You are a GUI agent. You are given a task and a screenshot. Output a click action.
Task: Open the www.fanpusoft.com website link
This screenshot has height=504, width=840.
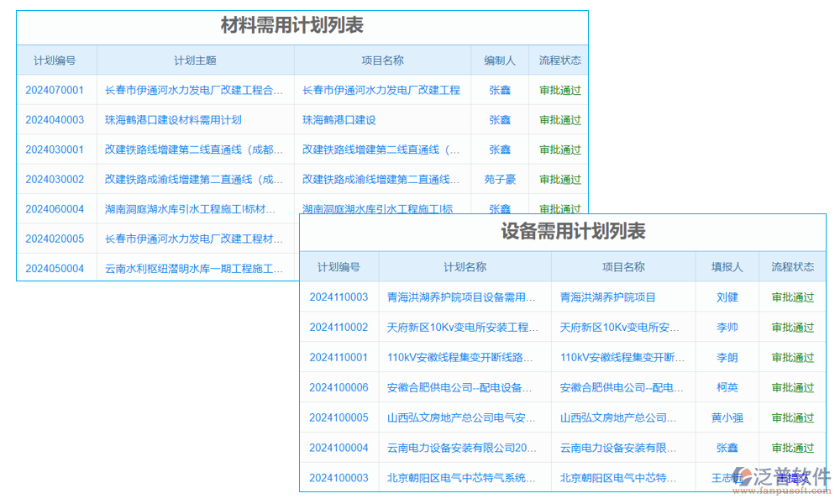coord(782,490)
